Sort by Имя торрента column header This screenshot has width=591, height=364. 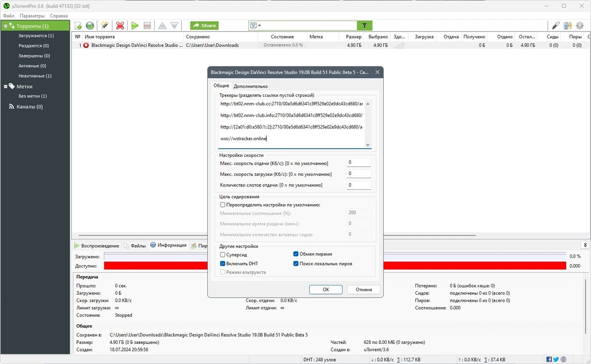(x=133, y=37)
